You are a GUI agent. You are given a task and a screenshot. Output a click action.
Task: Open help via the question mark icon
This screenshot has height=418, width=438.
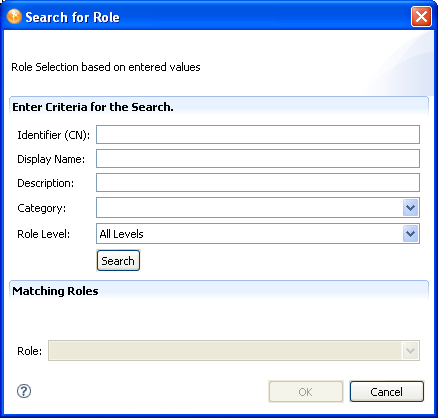click(x=24, y=391)
